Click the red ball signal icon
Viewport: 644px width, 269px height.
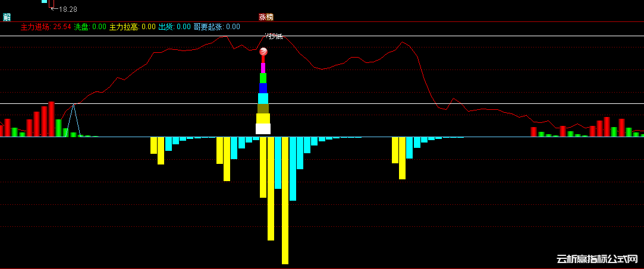[263, 52]
